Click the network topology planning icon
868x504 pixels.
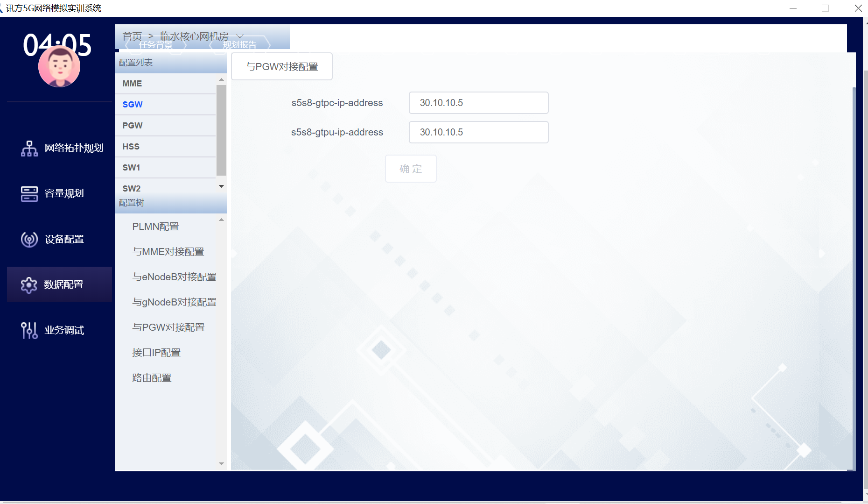[29, 149]
